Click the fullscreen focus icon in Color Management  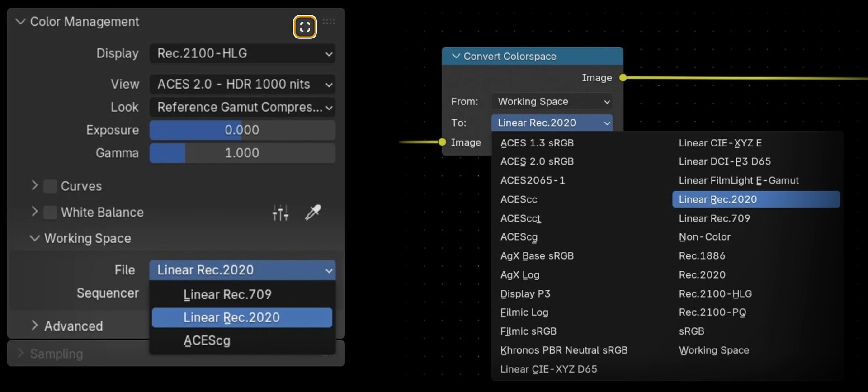point(305,27)
